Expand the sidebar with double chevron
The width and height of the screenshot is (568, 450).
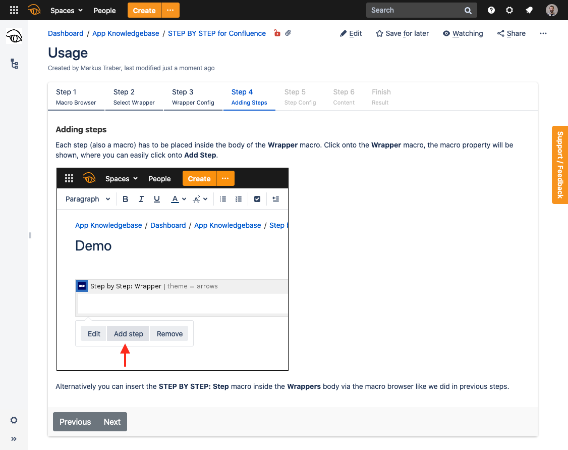coord(14,439)
